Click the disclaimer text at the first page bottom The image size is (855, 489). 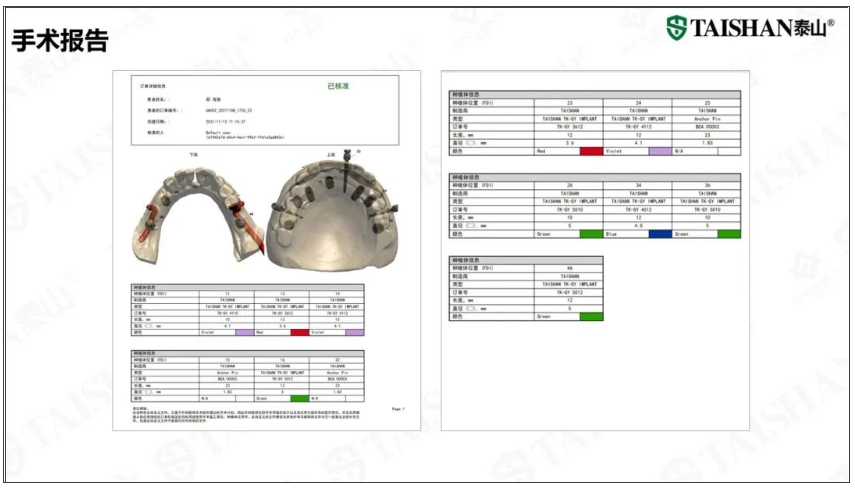tap(246, 414)
